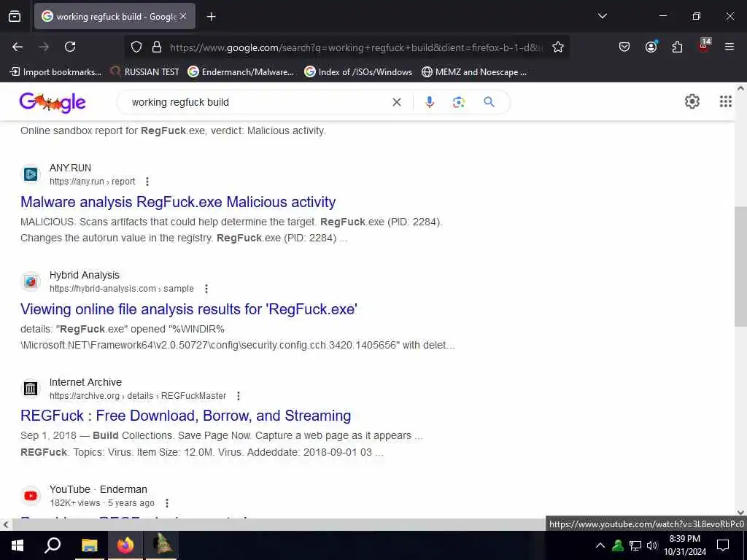Open the volume control tray icon
747x560 pixels.
[x=652, y=545]
